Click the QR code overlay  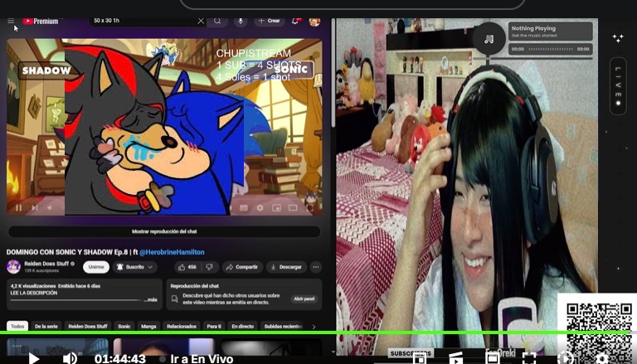(599, 330)
